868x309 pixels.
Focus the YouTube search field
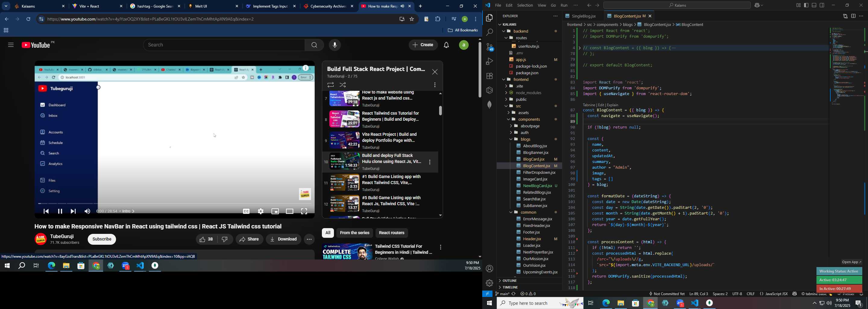(224, 45)
